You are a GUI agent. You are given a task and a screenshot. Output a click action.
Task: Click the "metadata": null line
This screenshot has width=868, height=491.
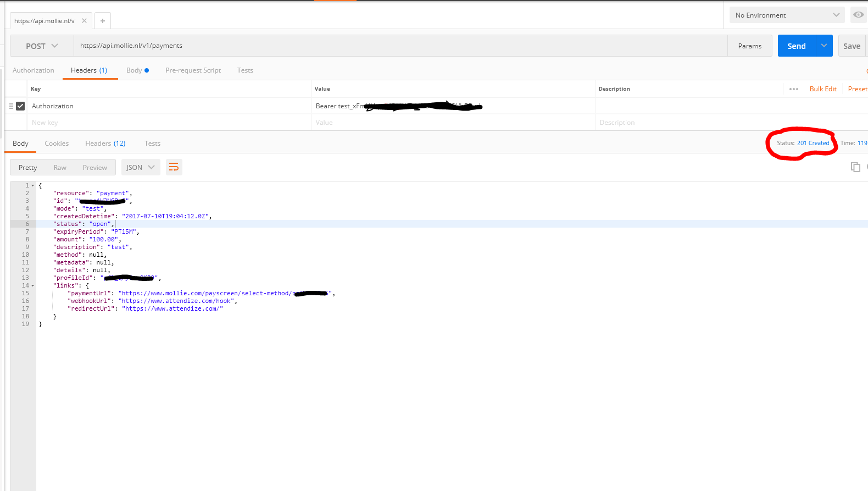point(84,263)
